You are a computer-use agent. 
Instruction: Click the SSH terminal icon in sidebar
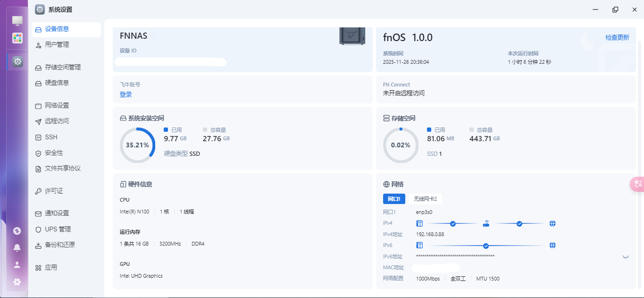tap(39, 137)
